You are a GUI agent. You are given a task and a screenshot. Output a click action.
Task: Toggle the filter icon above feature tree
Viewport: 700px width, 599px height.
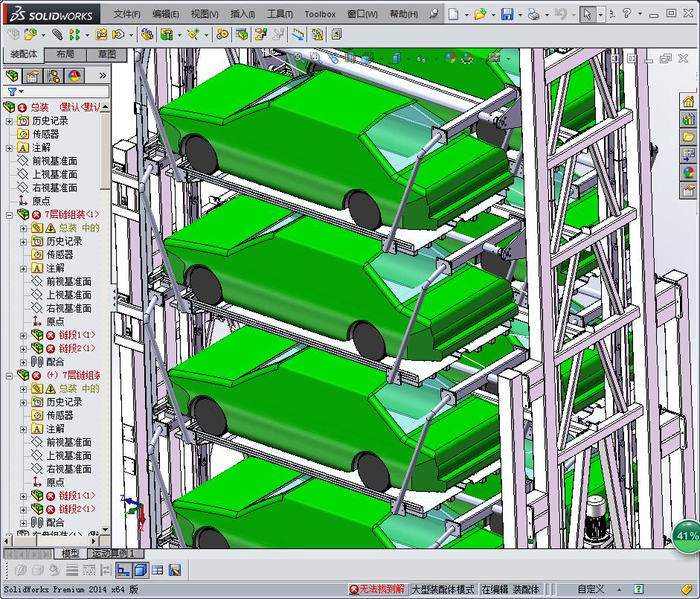[12, 92]
